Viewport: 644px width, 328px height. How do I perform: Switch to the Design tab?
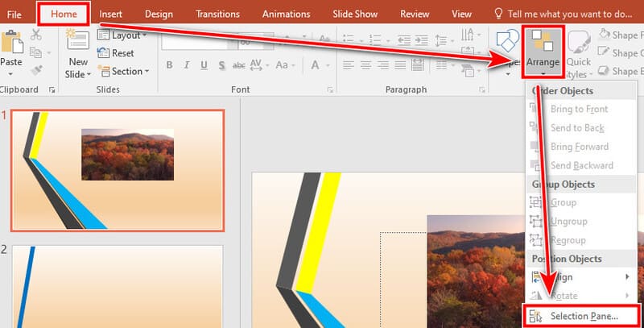[x=159, y=14]
